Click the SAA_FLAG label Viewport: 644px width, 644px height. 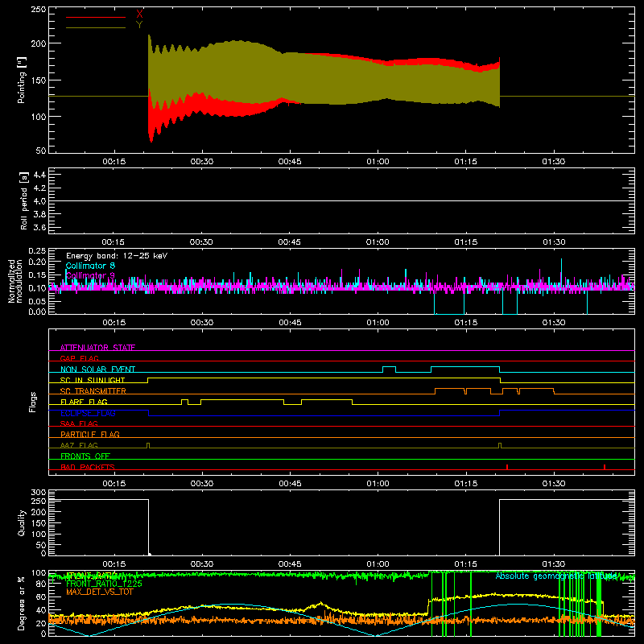click(x=79, y=423)
